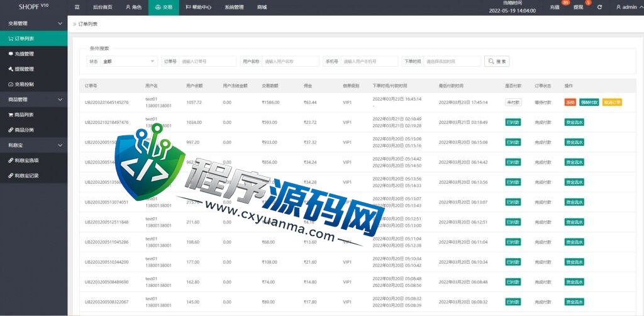Click the local time 2022-05-19 14:04:00
This screenshot has width=644, height=316.
512,11
